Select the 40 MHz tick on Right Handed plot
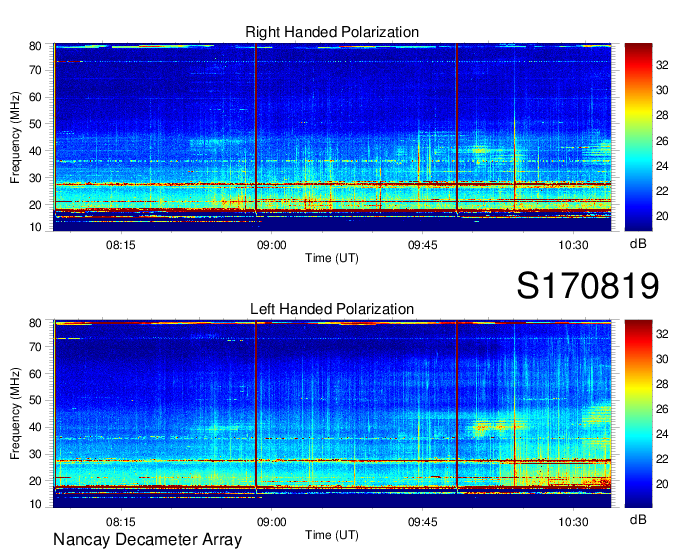This screenshot has height=552, width=680. (35, 151)
